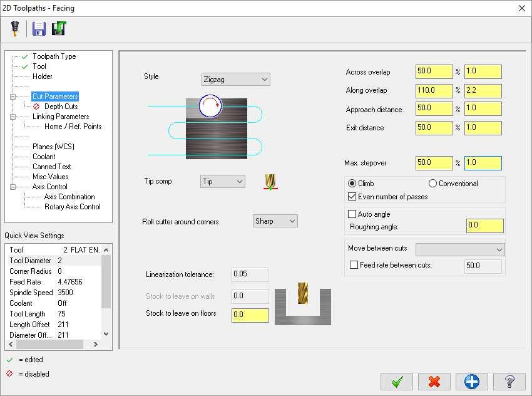Save parameters with the floppy disk icon

[39, 29]
